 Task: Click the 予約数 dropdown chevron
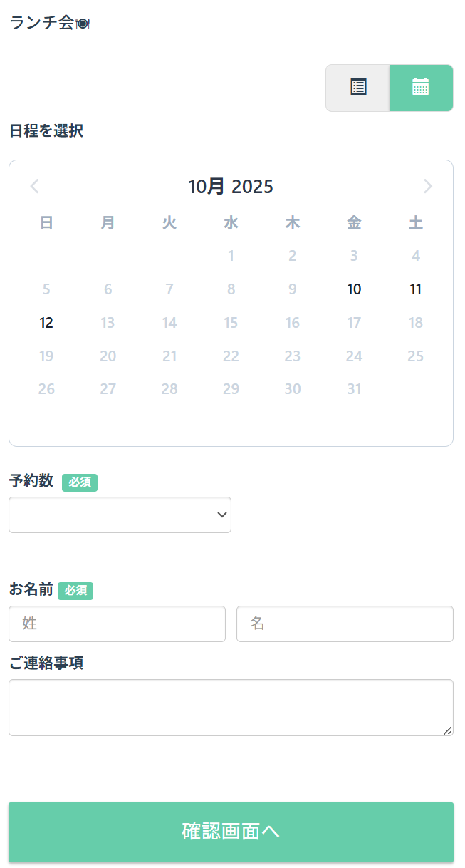point(221,515)
